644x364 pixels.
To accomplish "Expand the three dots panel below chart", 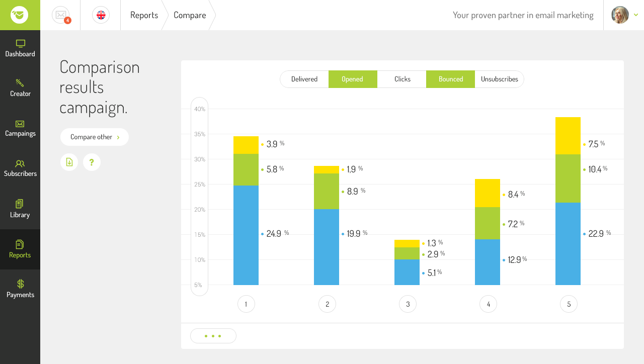I will [213, 336].
